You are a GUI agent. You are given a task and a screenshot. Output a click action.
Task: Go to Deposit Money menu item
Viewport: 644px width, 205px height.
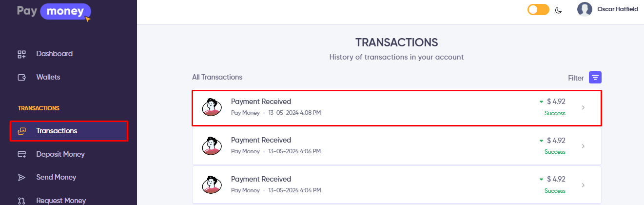(x=60, y=154)
